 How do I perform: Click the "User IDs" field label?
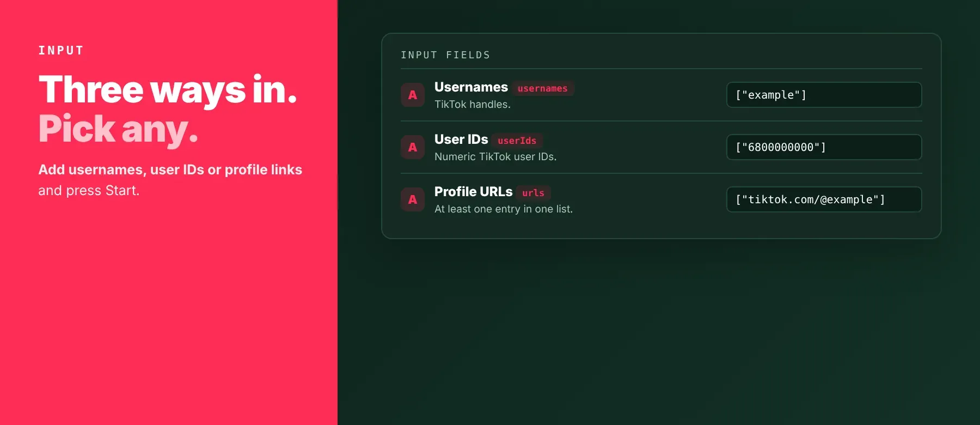(x=461, y=139)
